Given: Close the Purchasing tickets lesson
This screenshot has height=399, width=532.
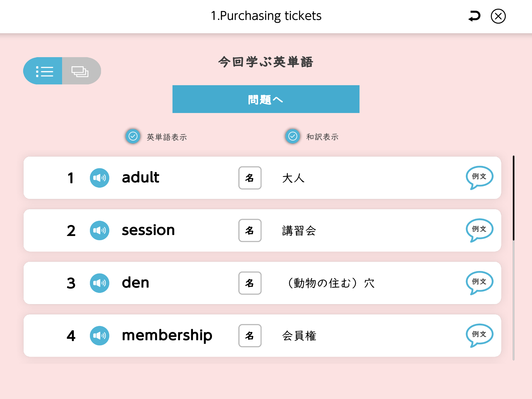Looking at the screenshot, I should point(498,16).
